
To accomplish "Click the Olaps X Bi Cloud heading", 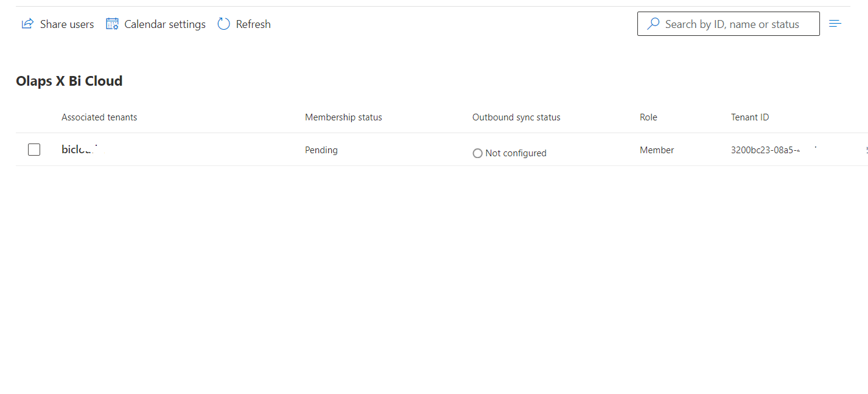I will tap(69, 80).
